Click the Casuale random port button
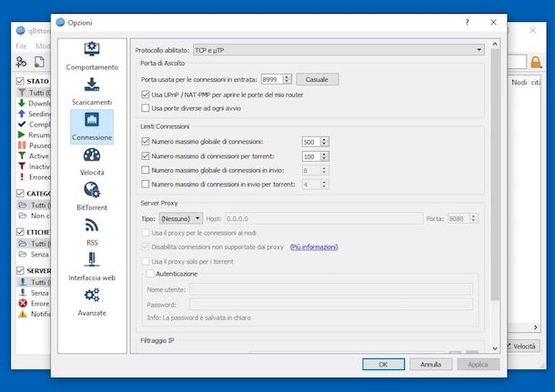The image size is (555, 392). pyautogui.click(x=318, y=79)
